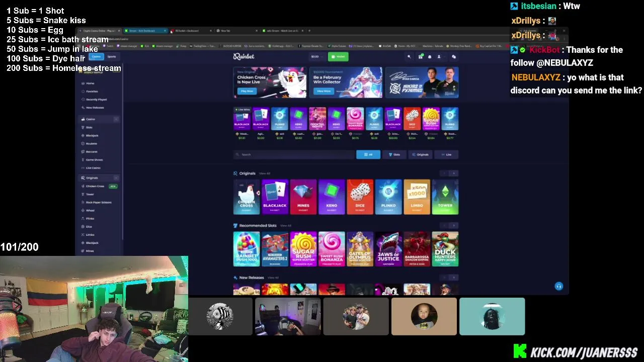
Task: Open Plinko original game tile
Action: [388, 197]
